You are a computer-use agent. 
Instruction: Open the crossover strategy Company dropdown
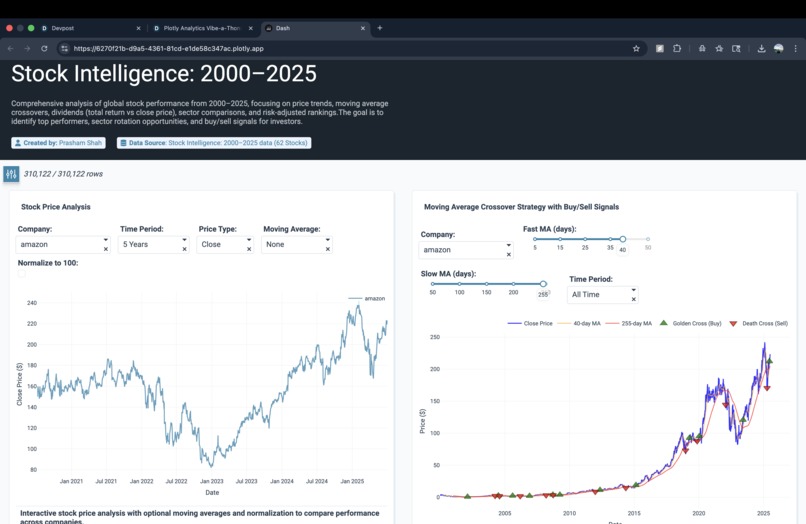466,249
